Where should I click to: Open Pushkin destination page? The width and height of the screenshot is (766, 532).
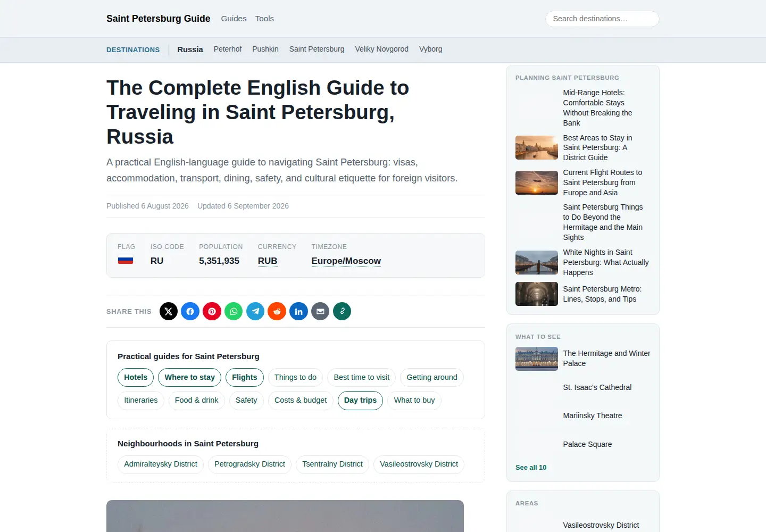[x=265, y=49]
